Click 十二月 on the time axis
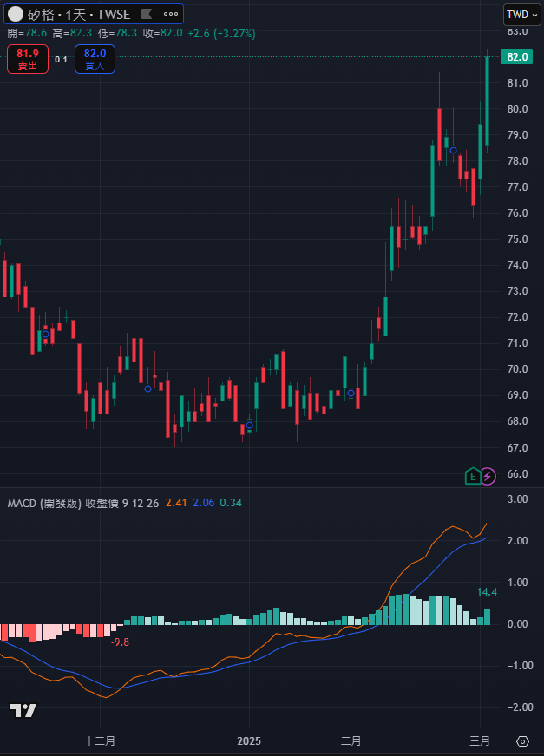Viewport: 544px width, 756px height. [100, 741]
